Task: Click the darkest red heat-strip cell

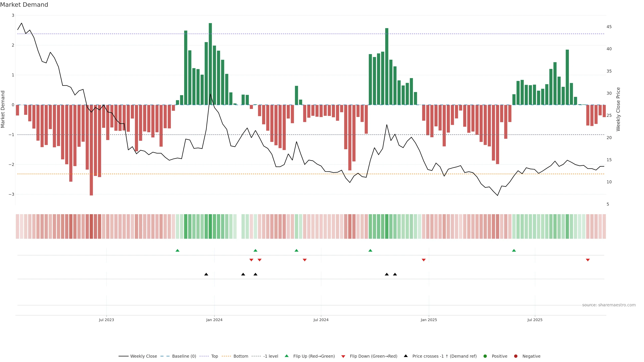Action: [x=91, y=226]
